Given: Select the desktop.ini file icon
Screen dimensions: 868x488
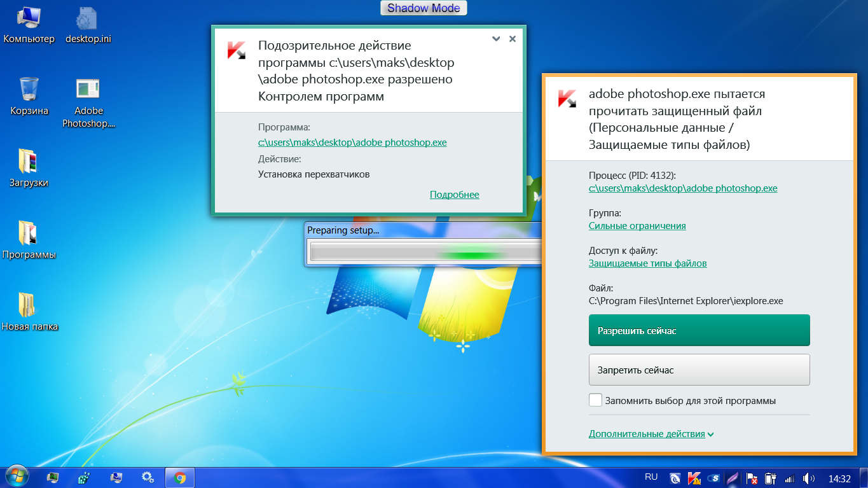Looking at the screenshot, I should point(88,25).
